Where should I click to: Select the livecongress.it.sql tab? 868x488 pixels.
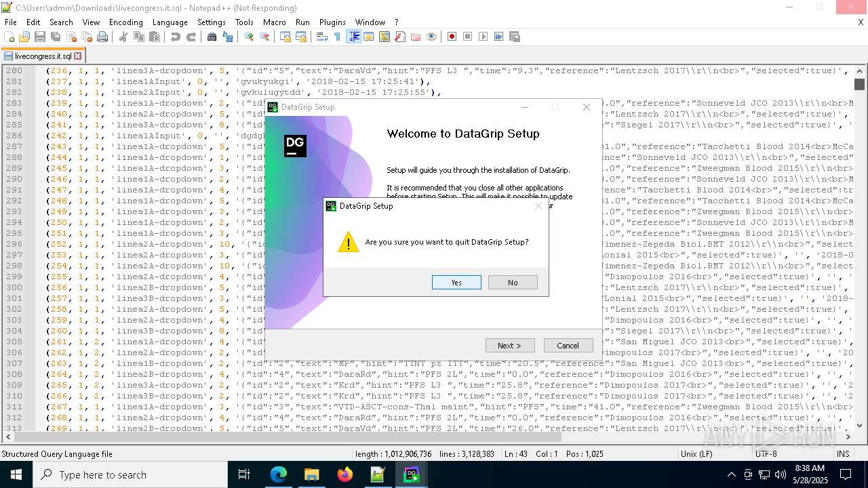42,56
